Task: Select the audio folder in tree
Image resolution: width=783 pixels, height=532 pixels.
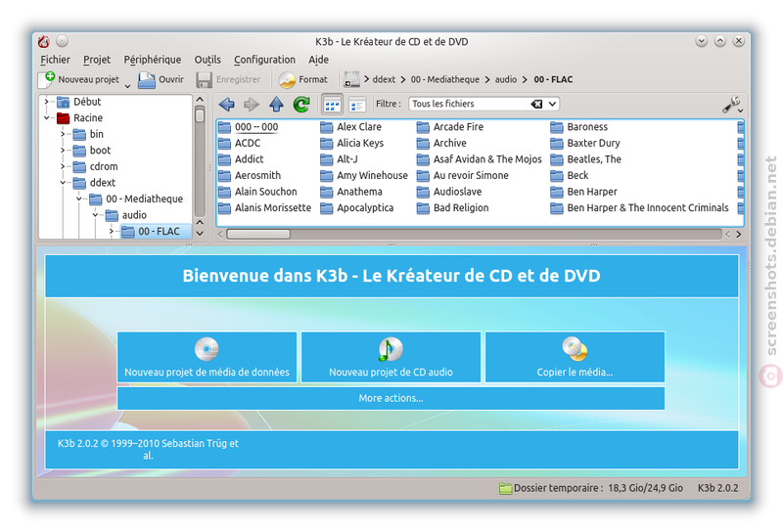Action: 126,215
